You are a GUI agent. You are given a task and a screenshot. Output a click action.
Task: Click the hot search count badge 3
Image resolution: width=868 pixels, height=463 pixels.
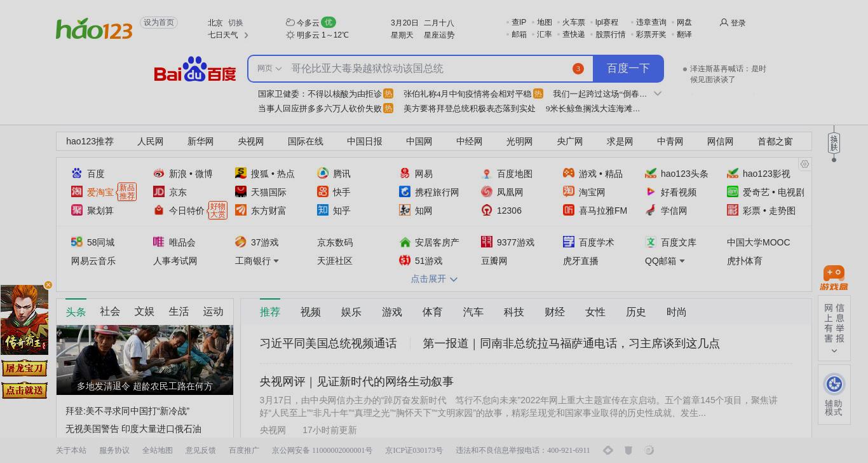point(578,69)
